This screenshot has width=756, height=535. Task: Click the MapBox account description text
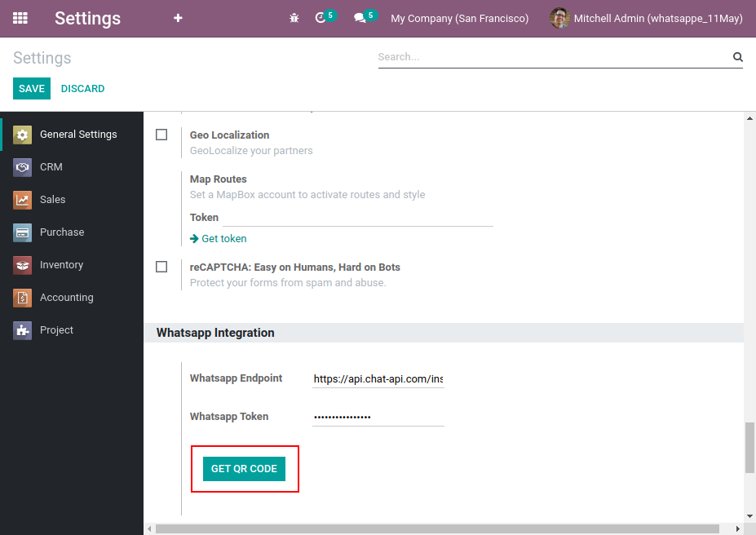[x=307, y=195]
